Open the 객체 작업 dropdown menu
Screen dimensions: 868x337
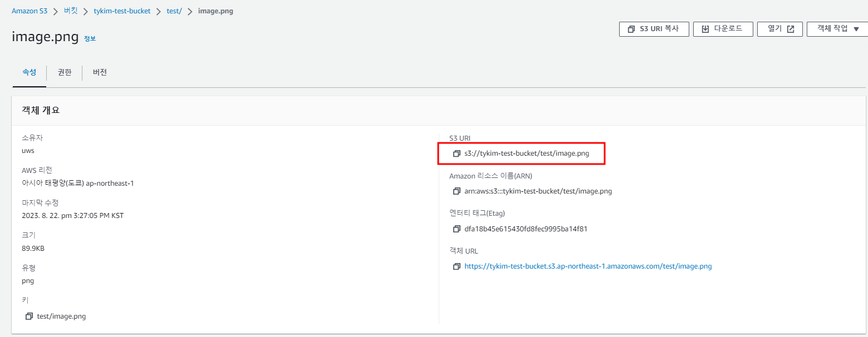point(837,29)
